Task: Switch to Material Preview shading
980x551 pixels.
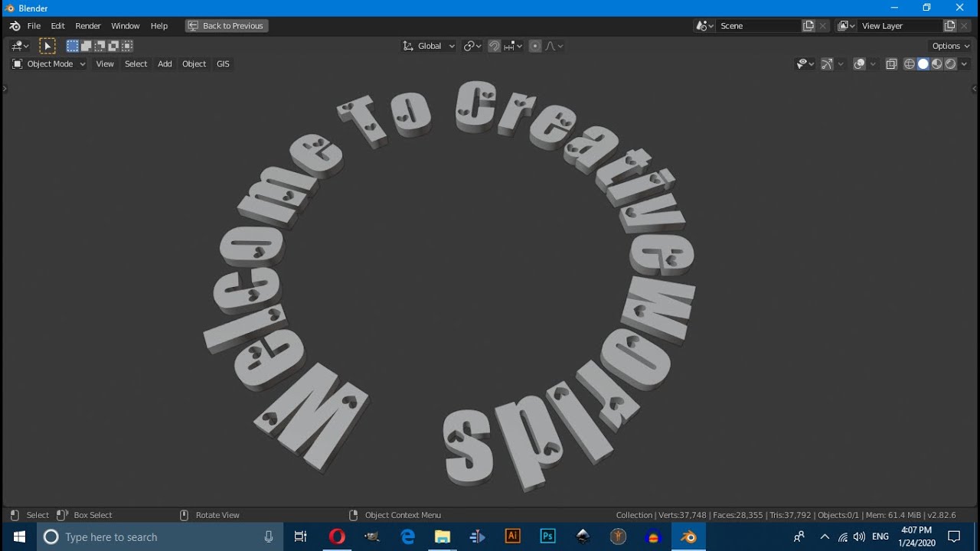Action: coord(937,64)
